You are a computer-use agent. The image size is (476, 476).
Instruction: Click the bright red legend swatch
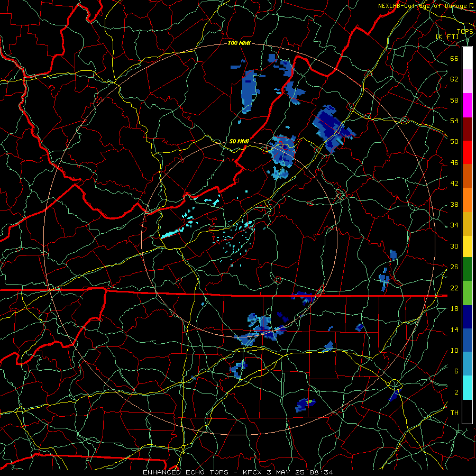click(x=467, y=152)
